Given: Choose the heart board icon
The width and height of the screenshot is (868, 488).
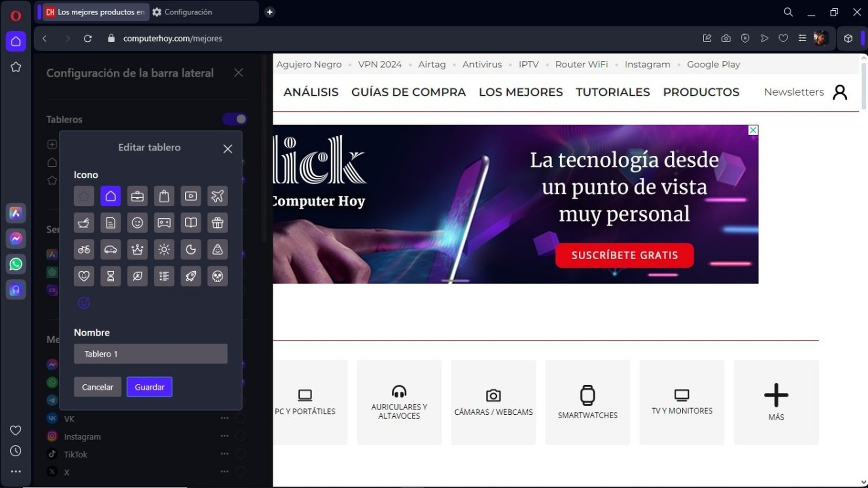Looking at the screenshot, I should [x=84, y=276].
